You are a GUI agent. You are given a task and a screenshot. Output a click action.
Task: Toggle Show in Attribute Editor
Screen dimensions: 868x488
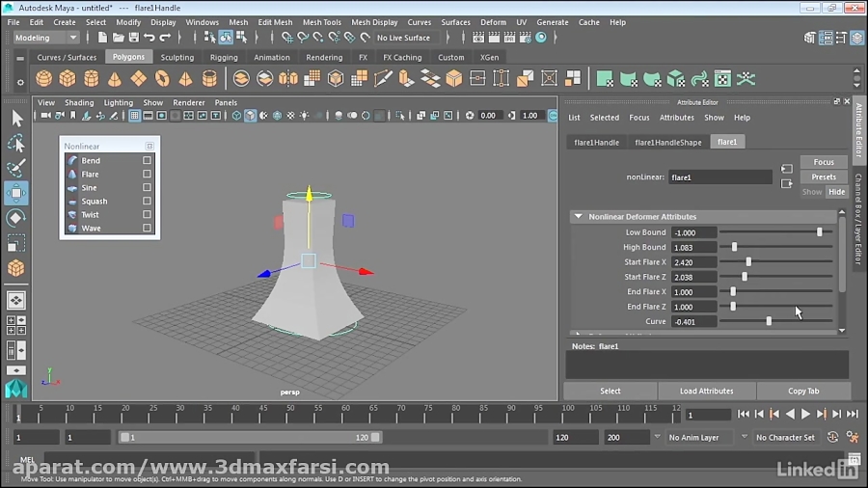pos(811,192)
